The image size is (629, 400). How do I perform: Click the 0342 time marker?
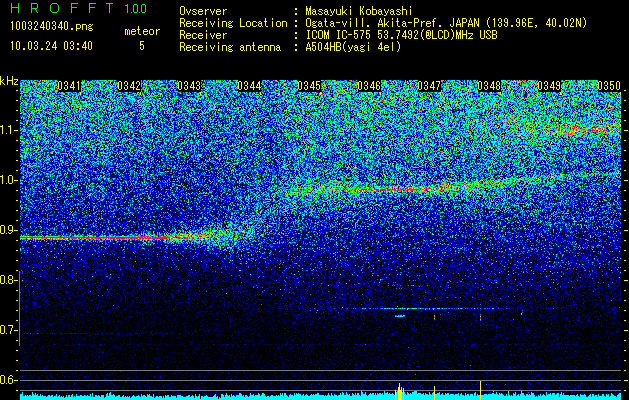[129, 86]
